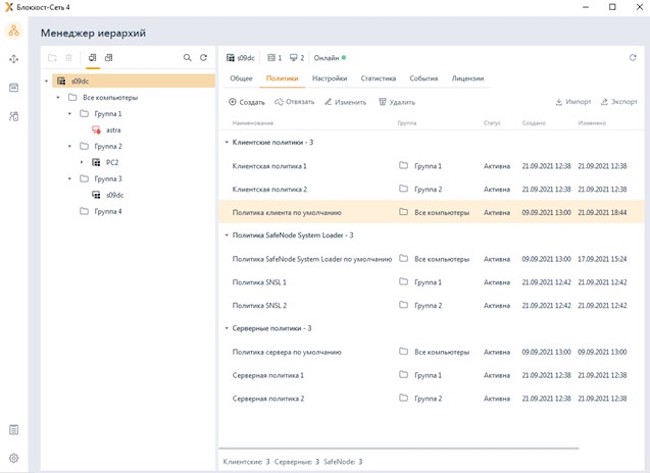This screenshot has width=650, height=473.
Task: Expand the PC2 tree node
Action: pyautogui.click(x=82, y=163)
